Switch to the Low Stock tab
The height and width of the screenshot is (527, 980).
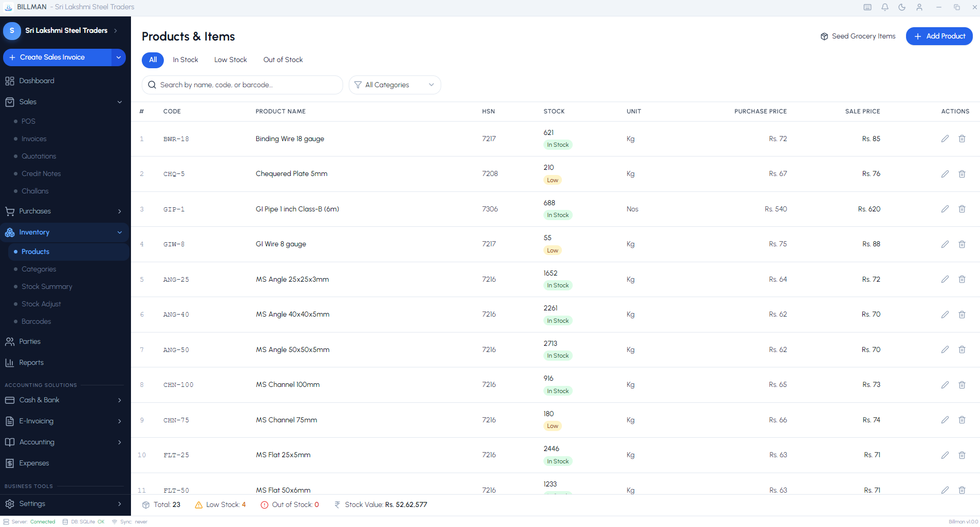pyautogui.click(x=231, y=60)
